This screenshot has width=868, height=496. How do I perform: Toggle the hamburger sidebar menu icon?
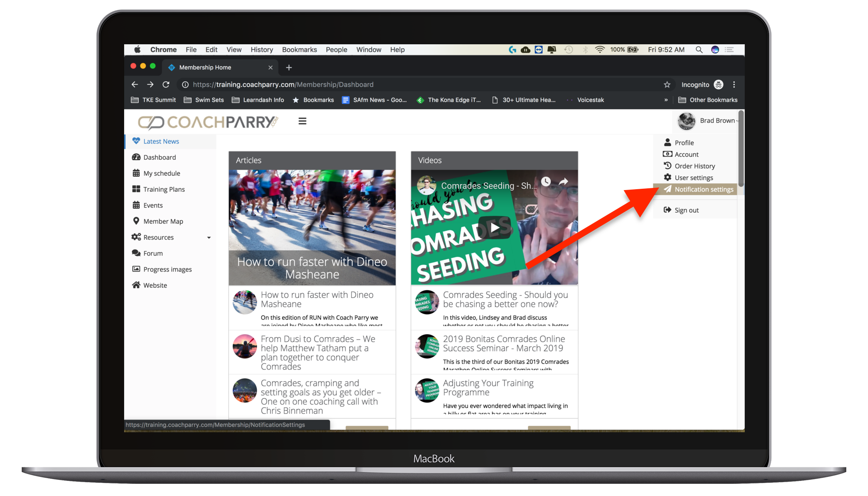[302, 121]
